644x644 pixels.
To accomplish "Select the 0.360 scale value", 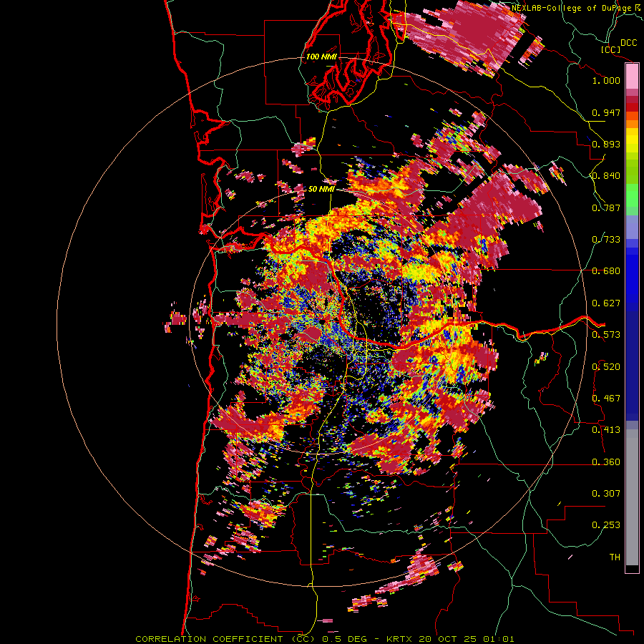I will tap(606, 462).
